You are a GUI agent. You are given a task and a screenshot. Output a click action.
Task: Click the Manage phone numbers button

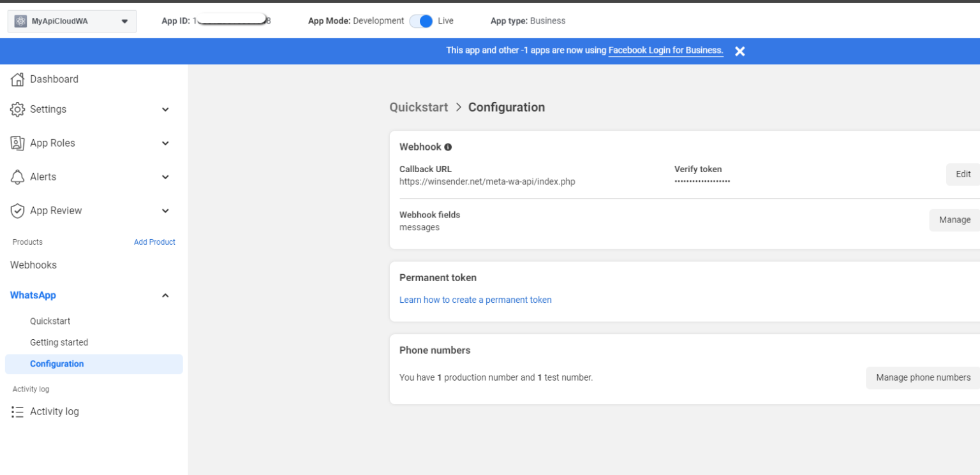click(923, 377)
